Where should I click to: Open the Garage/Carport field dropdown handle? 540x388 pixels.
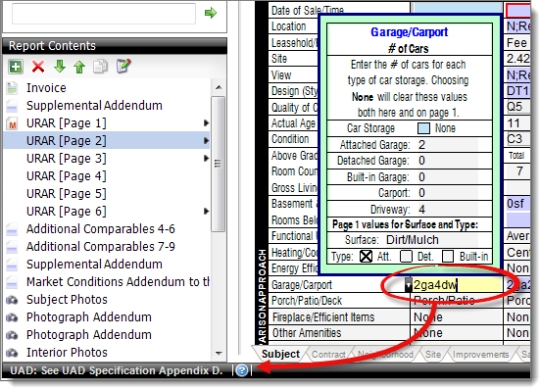[408, 285]
